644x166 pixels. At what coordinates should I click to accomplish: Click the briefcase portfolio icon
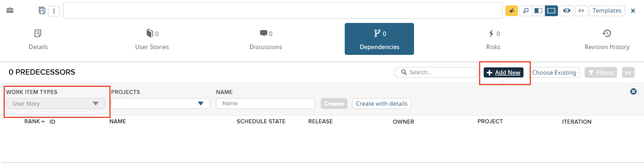10,11
